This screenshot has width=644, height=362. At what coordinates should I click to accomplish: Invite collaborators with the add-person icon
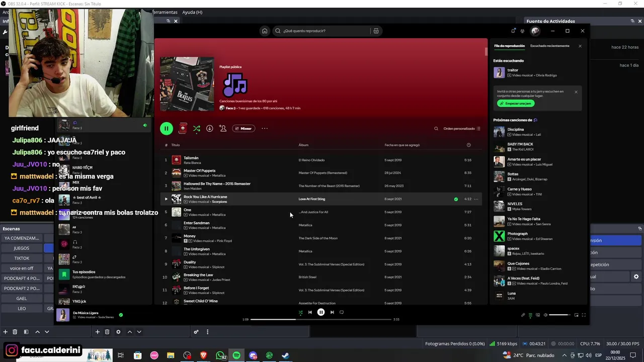point(223,128)
